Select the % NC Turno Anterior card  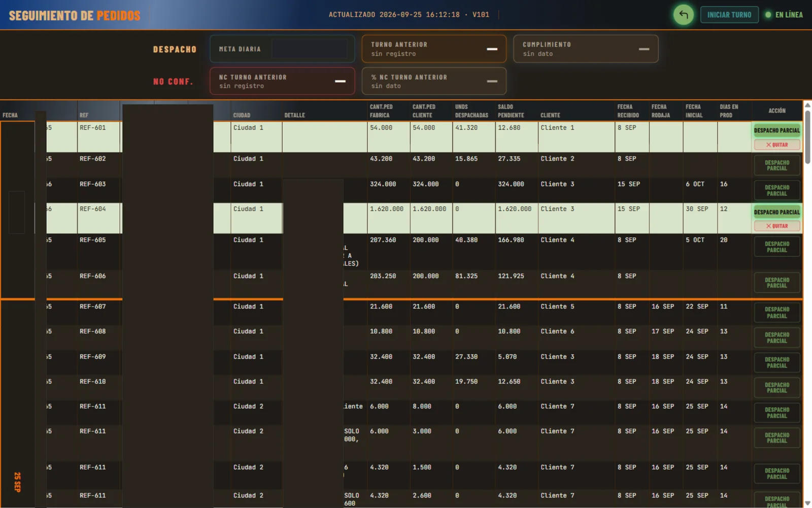[434, 81]
